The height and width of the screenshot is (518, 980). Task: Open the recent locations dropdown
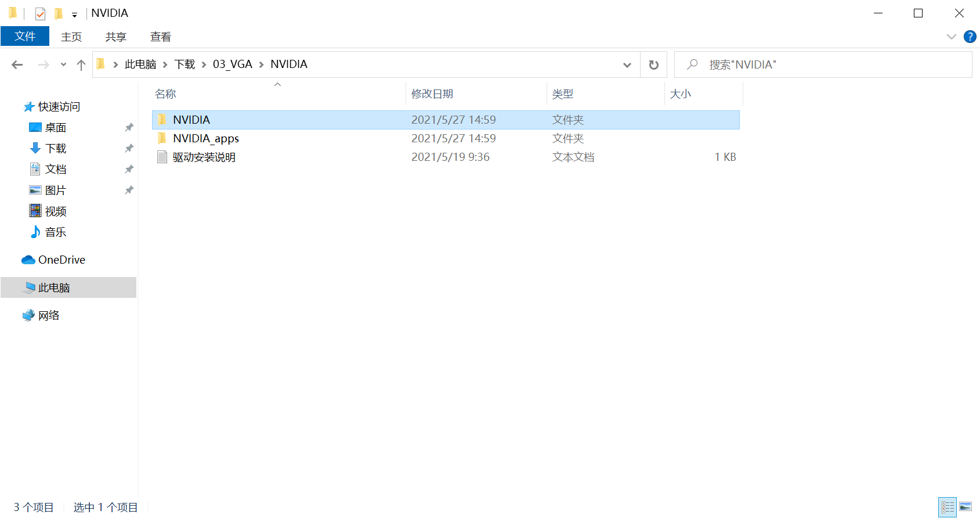pyautogui.click(x=63, y=64)
